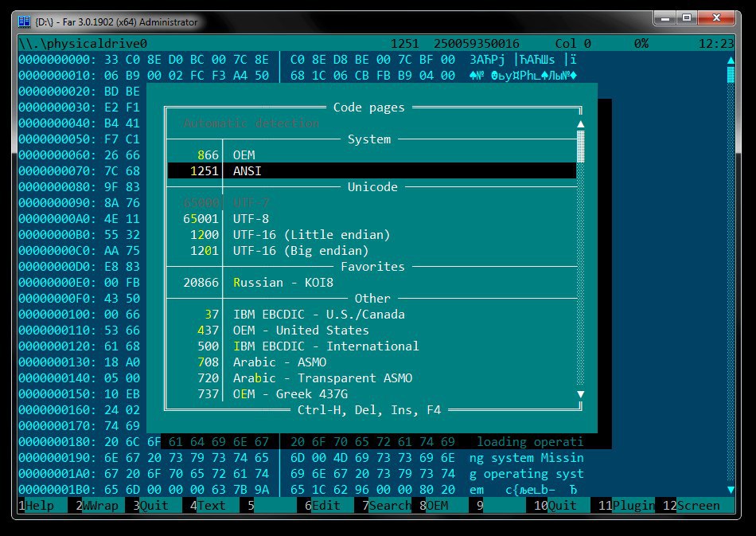Click the Far Manager window title icon
This screenshot has width=756, height=536.
pyautogui.click(x=24, y=22)
